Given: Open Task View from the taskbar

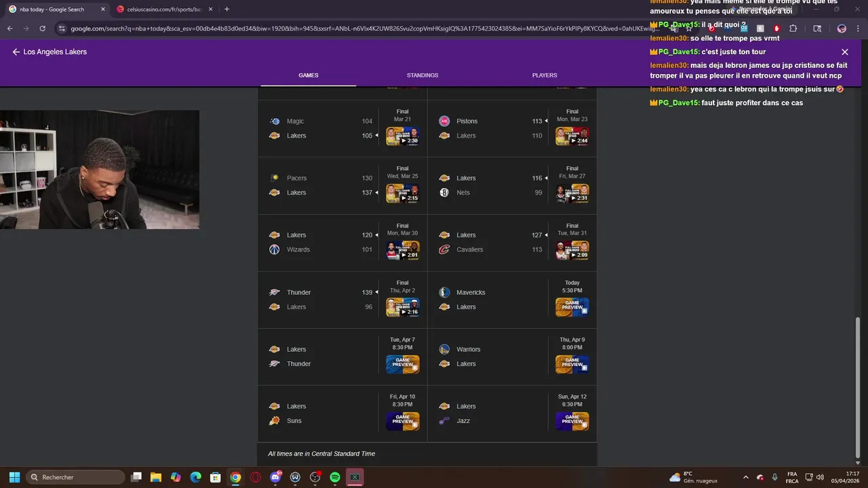Looking at the screenshot, I should [136, 477].
